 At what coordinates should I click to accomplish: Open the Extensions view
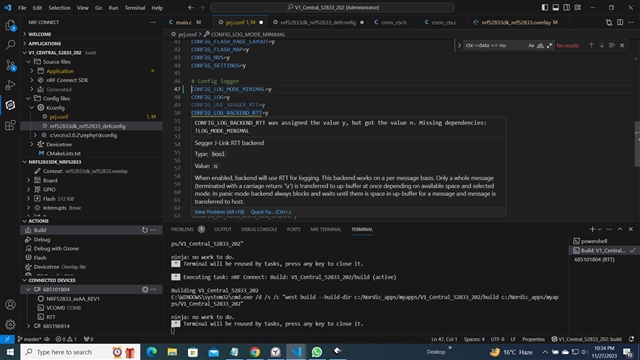tap(10, 125)
